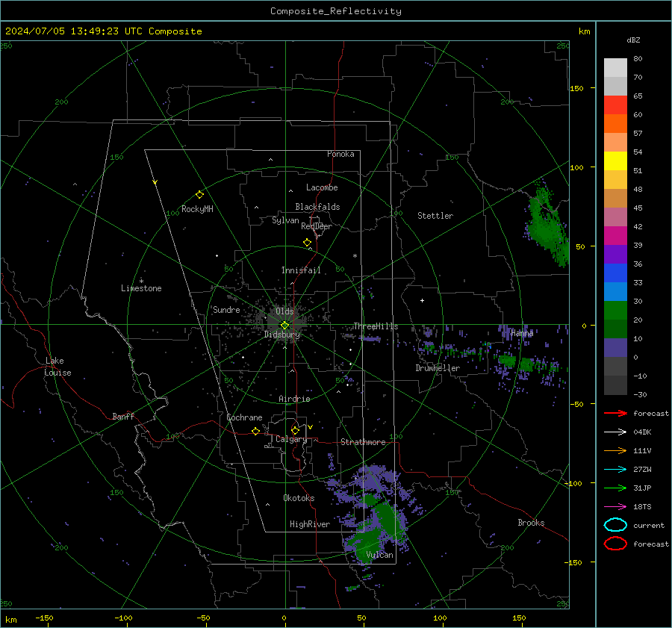Click the Drumheller city label
Screen dimensions: 672x628
438,368
